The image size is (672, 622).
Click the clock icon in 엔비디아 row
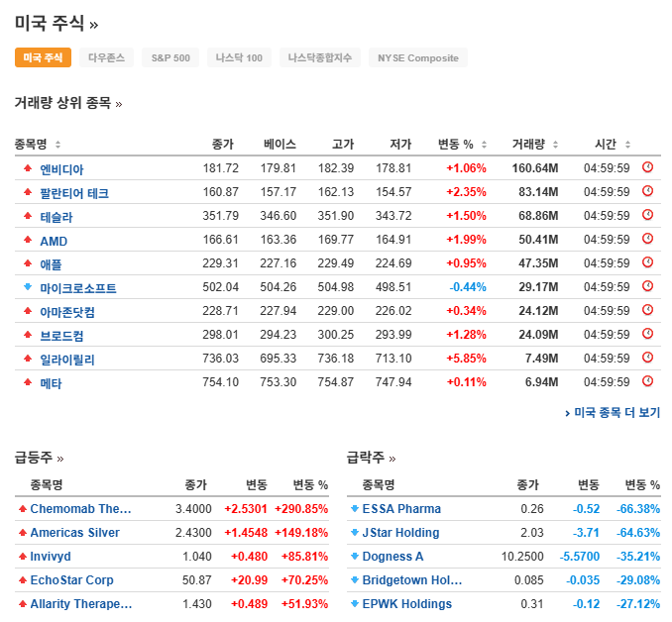pos(647,167)
